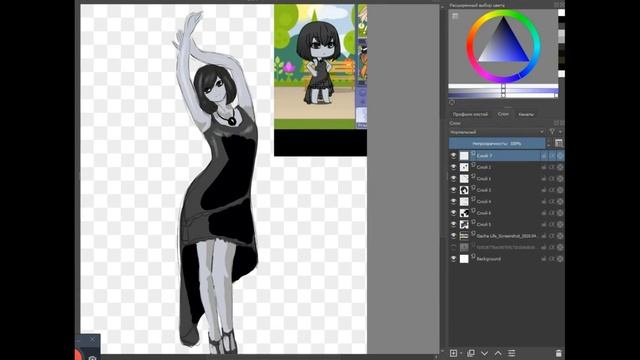Click the Слой 7 layer thumbnail
This screenshot has width=640, height=360.
click(x=464, y=156)
